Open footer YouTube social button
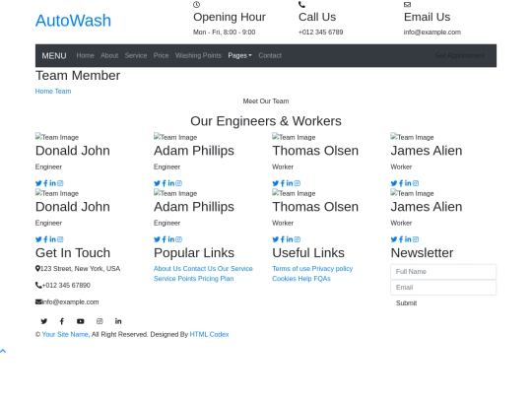 (x=81, y=321)
